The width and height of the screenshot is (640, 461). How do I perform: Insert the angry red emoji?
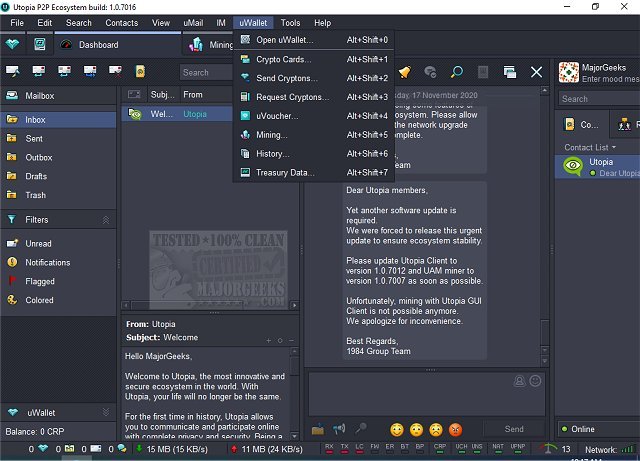pyautogui.click(x=456, y=430)
